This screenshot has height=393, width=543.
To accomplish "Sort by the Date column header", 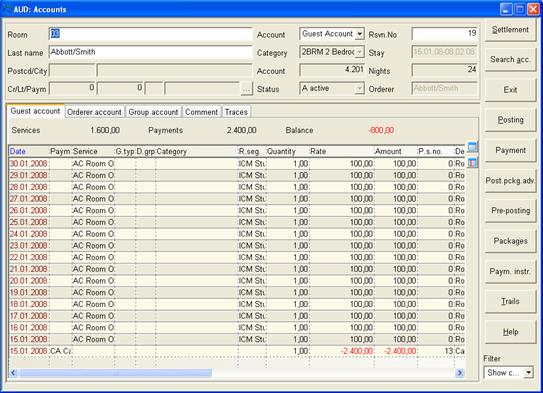I will point(29,152).
